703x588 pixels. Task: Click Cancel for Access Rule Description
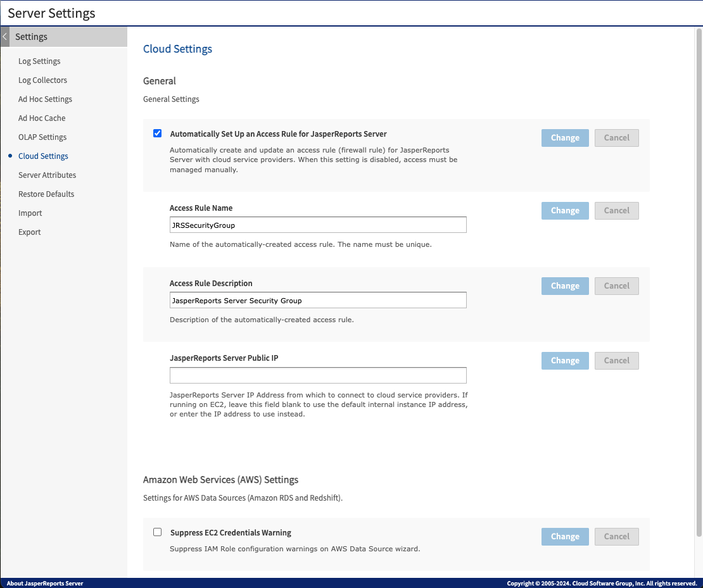[x=616, y=286]
